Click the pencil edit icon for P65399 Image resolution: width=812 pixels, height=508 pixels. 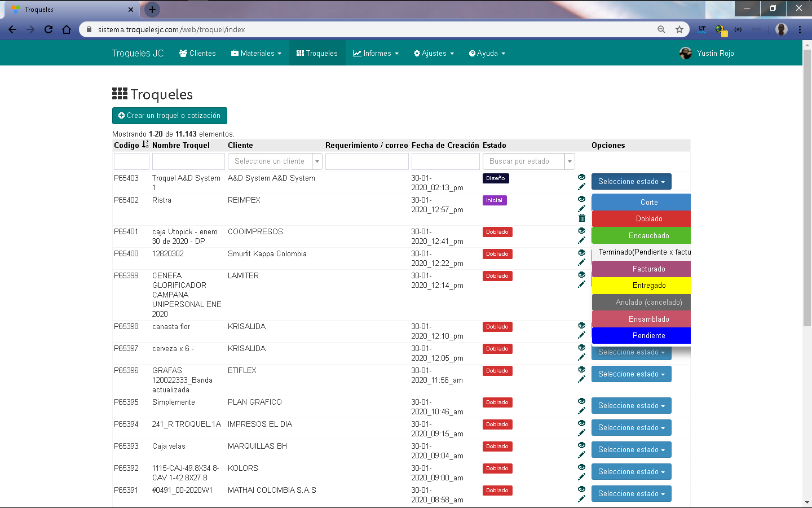click(x=581, y=284)
